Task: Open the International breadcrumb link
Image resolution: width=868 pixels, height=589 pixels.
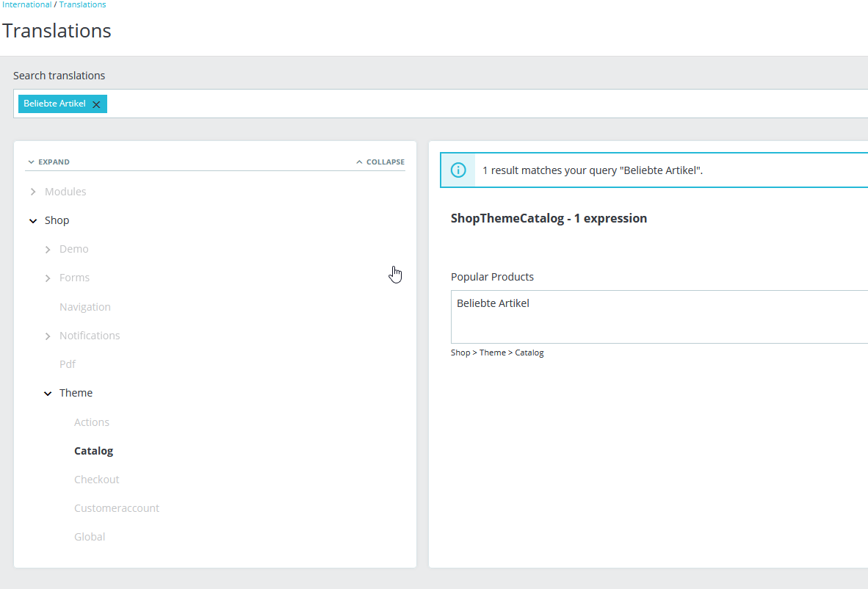Action: click(26, 4)
